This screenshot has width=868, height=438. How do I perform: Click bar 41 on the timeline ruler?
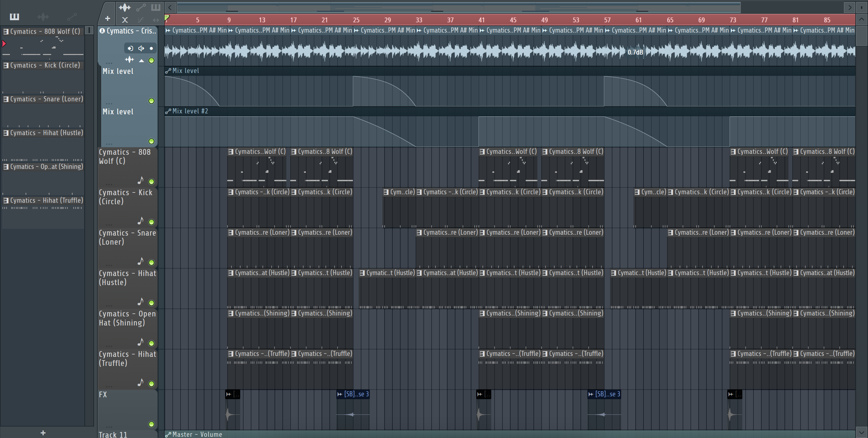tap(482, 20)
